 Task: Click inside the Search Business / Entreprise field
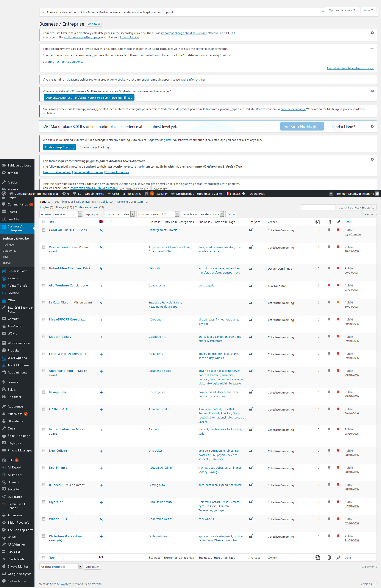point(318,207)
